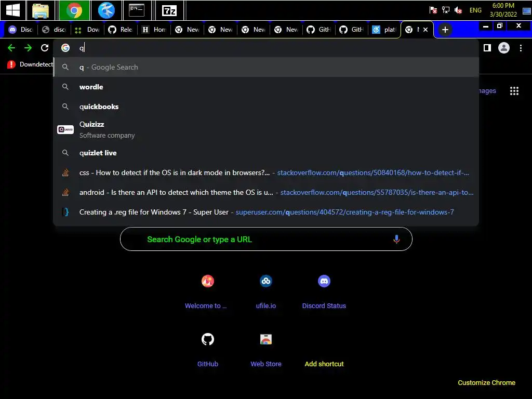532x399 pixels.
Task: Open the clock showing 6:00 PM
Action: [503, 10]
